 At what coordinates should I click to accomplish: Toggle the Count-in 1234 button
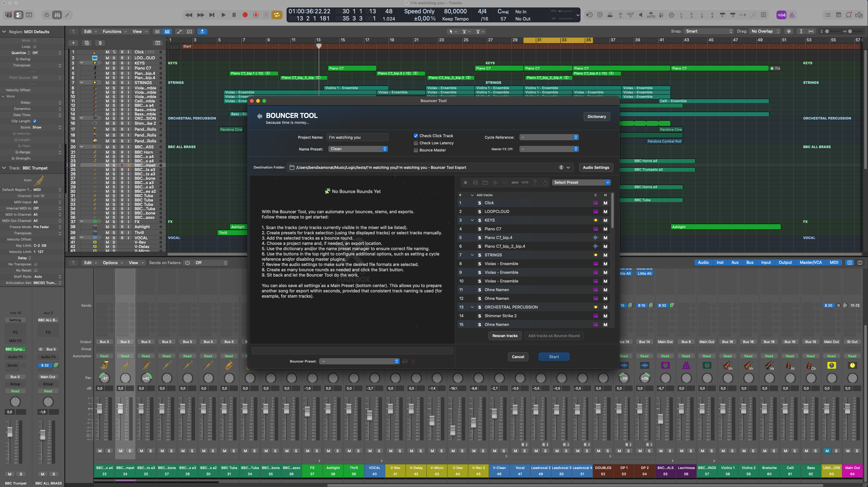point(781,15)
